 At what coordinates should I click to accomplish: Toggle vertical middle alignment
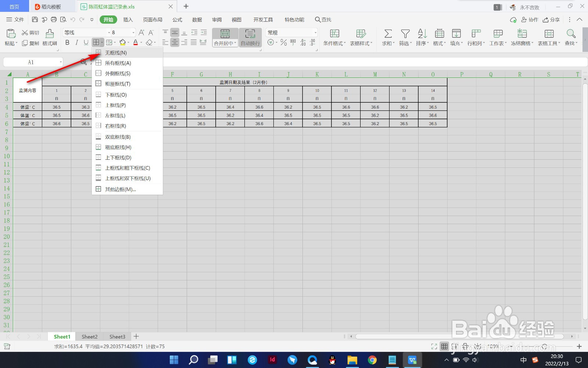[x=175, y=32]
